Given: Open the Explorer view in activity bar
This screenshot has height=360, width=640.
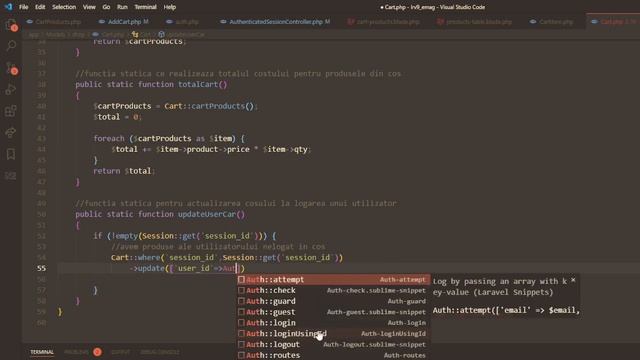Looking at the screenshot, I should 11,25.
